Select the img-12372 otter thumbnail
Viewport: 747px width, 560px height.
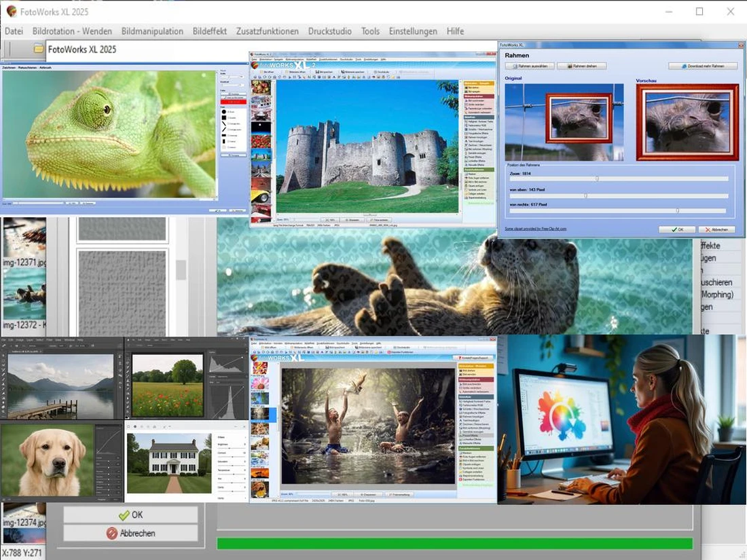pyautogui.click(x=24, y=294)
